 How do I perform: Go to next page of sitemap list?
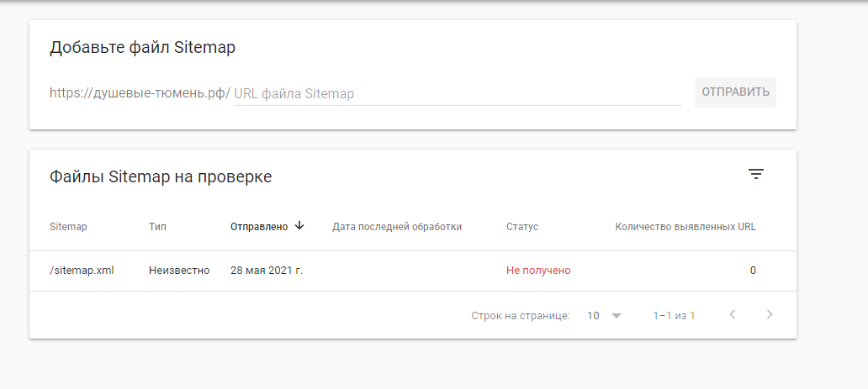(770, 315)
